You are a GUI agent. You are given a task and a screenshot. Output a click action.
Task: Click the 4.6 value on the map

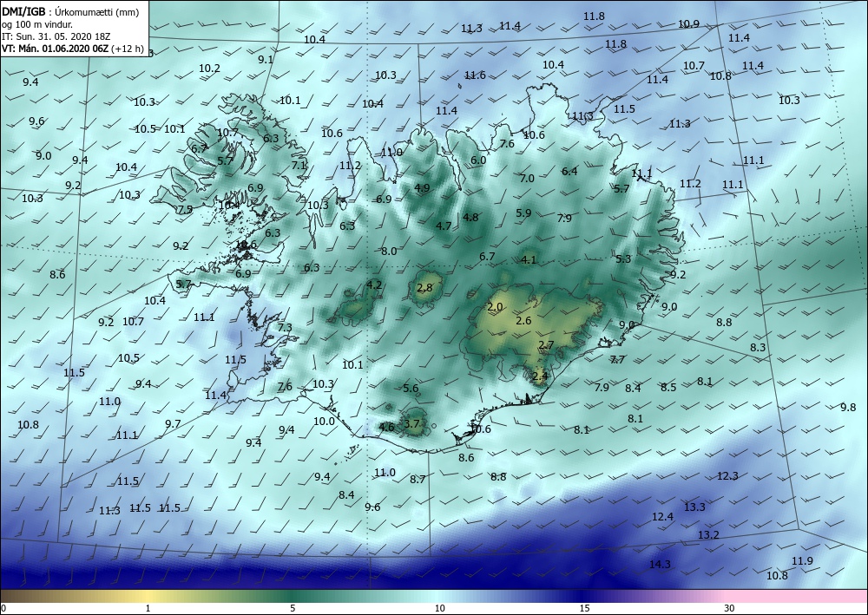pyautogui.click(x=387, y=427)
